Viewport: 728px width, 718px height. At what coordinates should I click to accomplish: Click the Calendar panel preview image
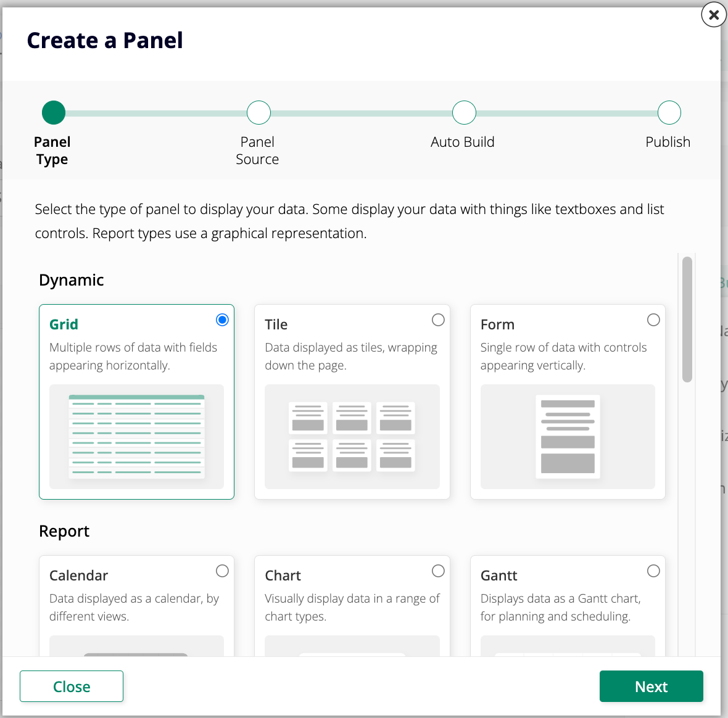pos(136,648)
